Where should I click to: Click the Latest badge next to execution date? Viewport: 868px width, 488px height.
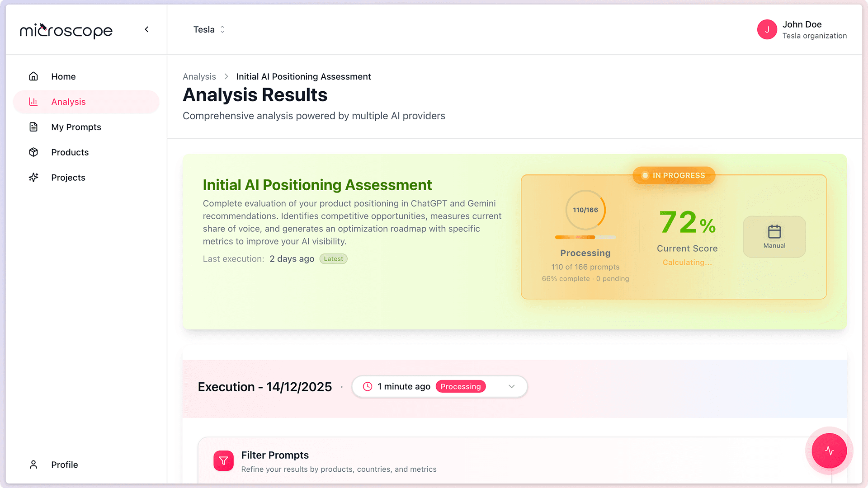tap(333, 258)
